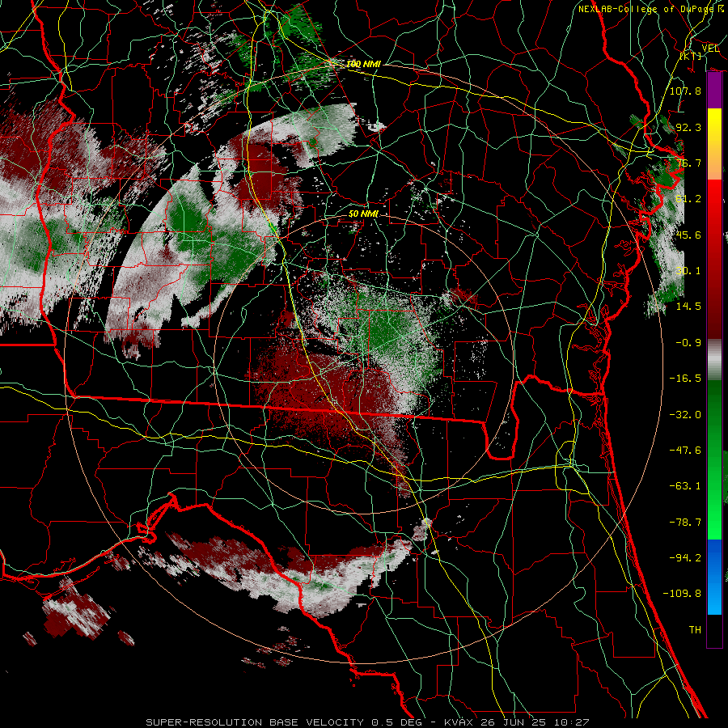Click the KT units label

(691, 56)
